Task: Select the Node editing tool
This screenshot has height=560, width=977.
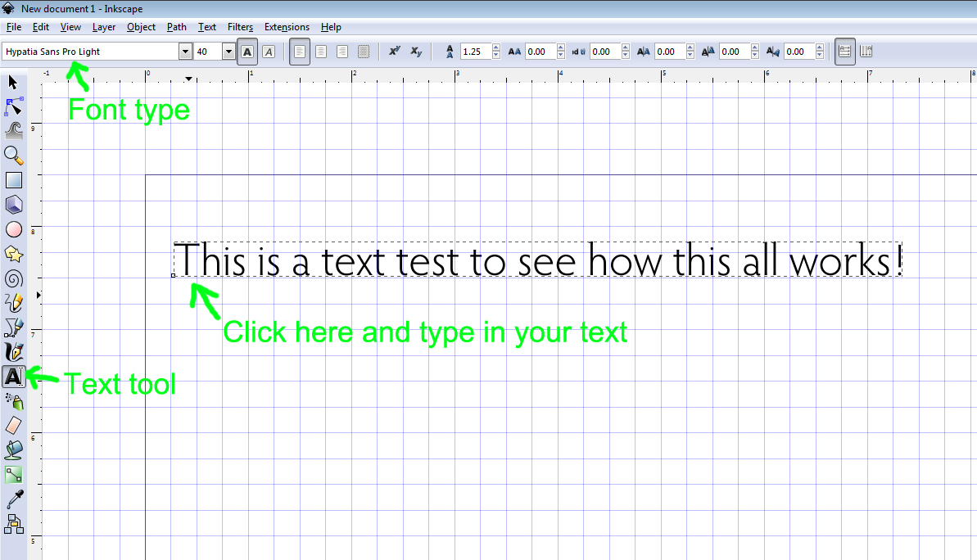Action: tap(13, 106)
